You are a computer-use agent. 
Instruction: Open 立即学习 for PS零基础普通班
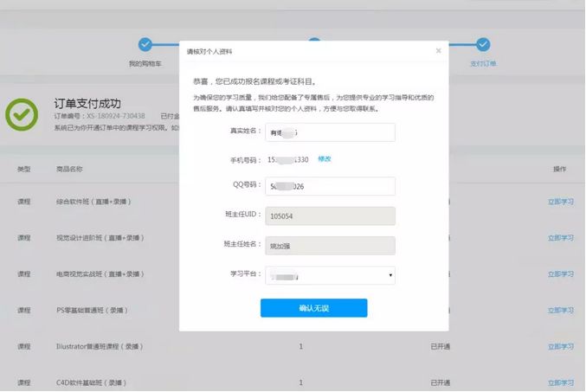560,310
